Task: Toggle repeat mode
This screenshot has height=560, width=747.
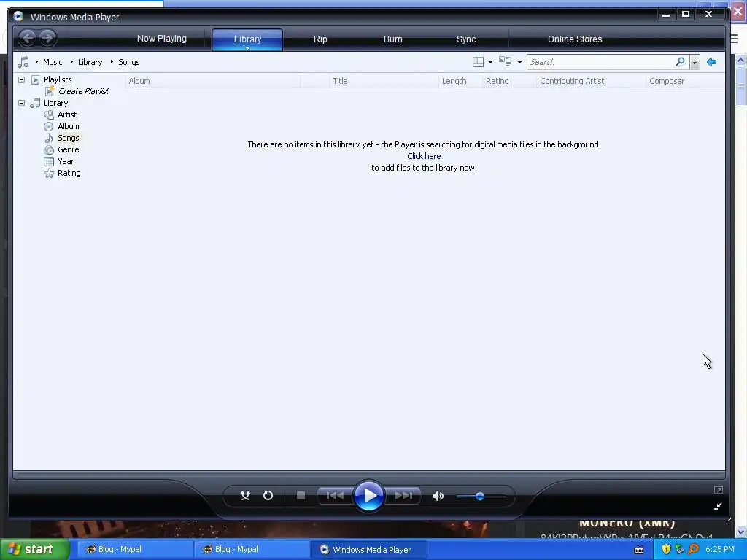Action: (x=268, y=496)
